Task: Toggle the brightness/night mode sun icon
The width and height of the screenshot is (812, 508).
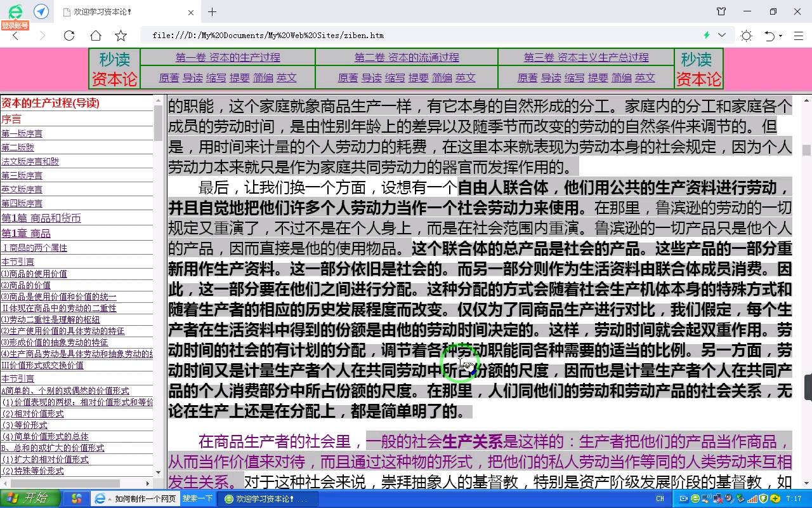Action: [x=747, y=36]
